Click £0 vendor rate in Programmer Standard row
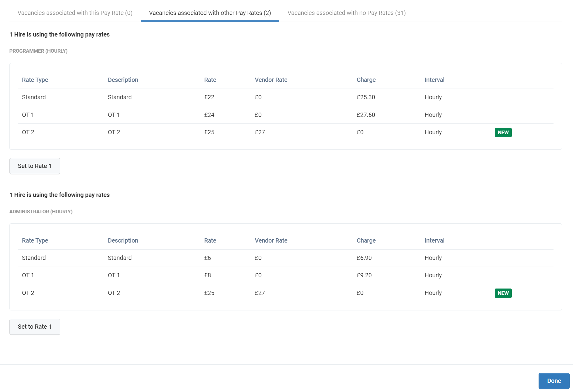This screenshot has height=392, width=573. click(x=258, y=97)
